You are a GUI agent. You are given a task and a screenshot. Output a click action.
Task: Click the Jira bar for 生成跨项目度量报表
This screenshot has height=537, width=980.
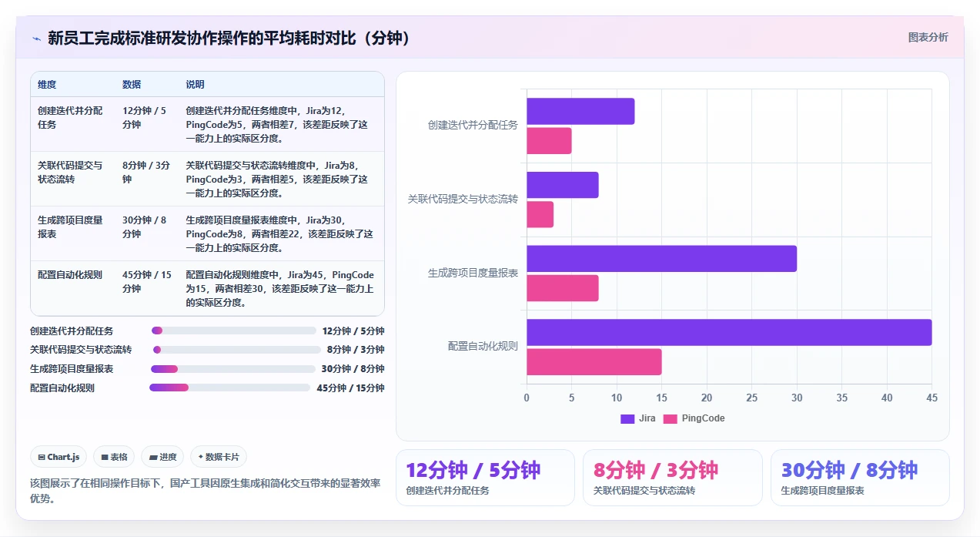[661, 259]
